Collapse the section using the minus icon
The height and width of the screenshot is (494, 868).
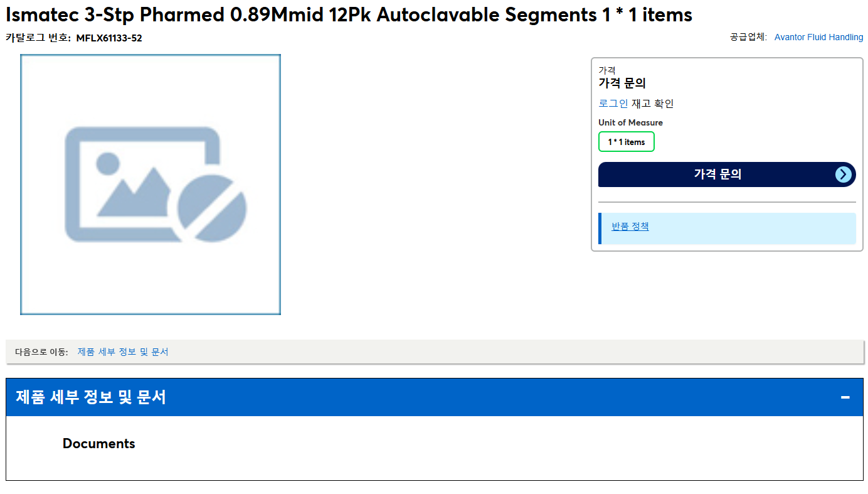point(845,397)
